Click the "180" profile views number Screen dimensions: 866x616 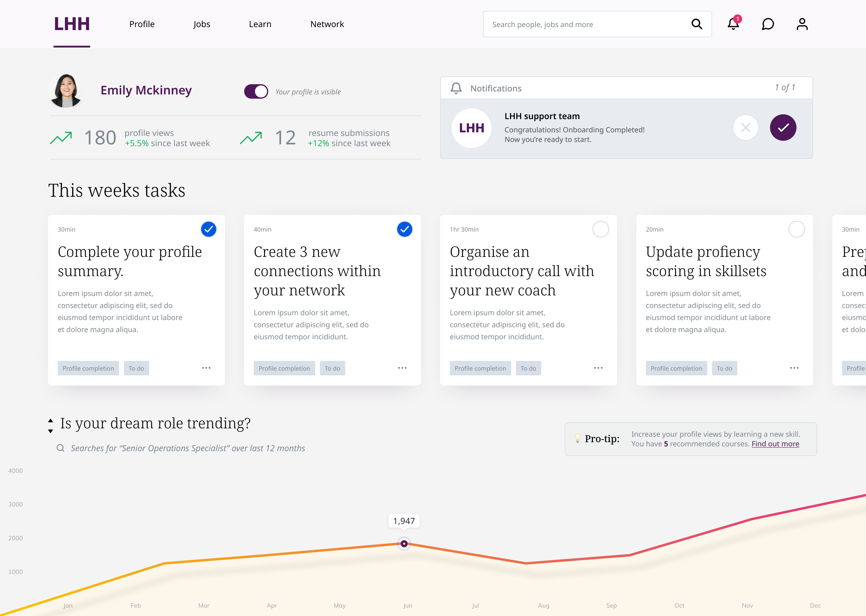coord(100,138)
